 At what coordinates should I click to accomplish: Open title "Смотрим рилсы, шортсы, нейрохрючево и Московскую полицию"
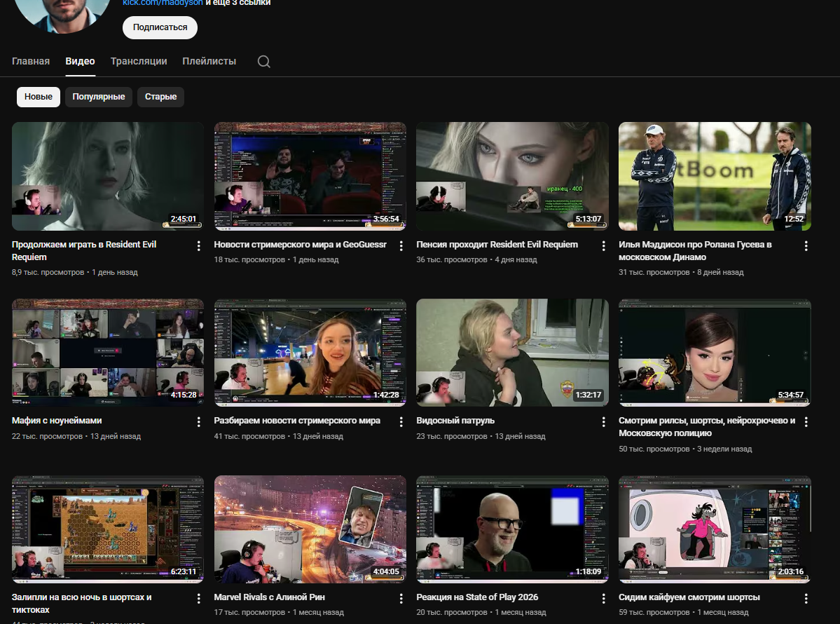point(707,427)
